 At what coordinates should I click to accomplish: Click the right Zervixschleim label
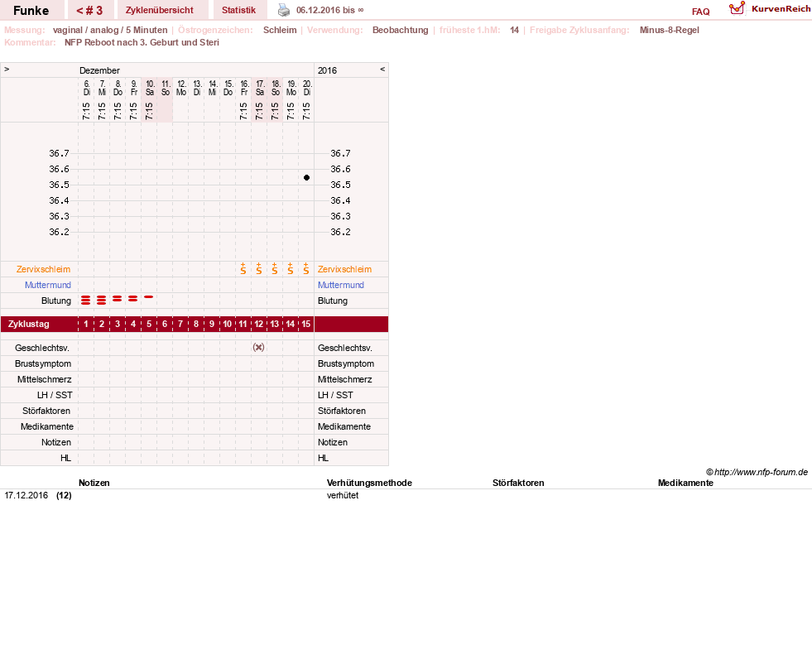345,269
